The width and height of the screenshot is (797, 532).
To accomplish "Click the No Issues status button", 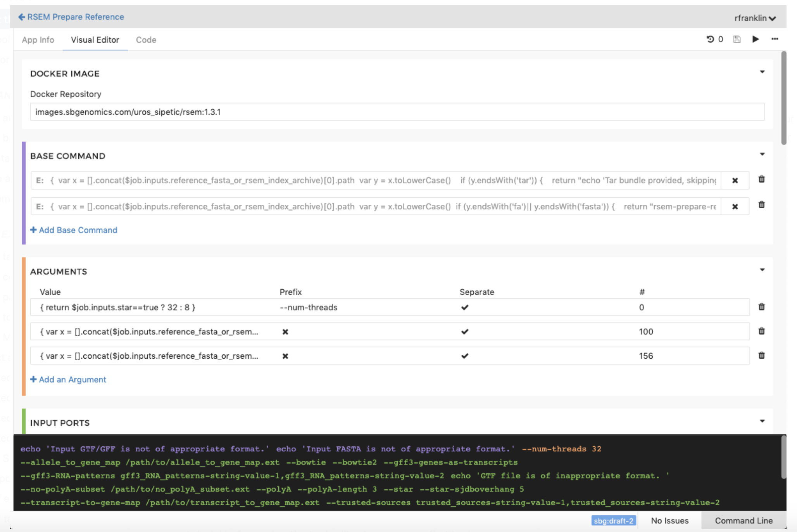I will 670,521.
